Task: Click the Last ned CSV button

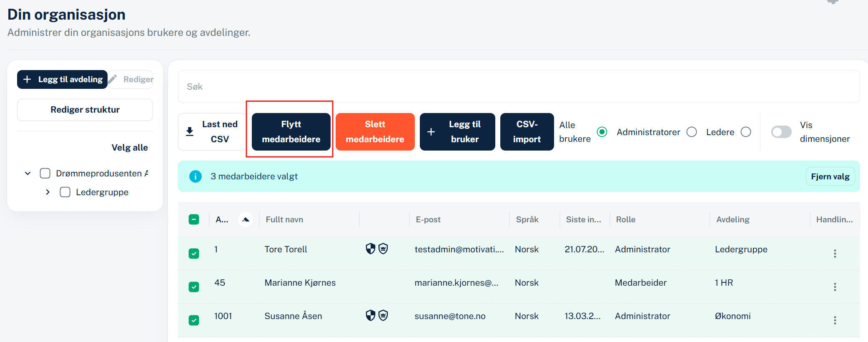Action: 212,132
